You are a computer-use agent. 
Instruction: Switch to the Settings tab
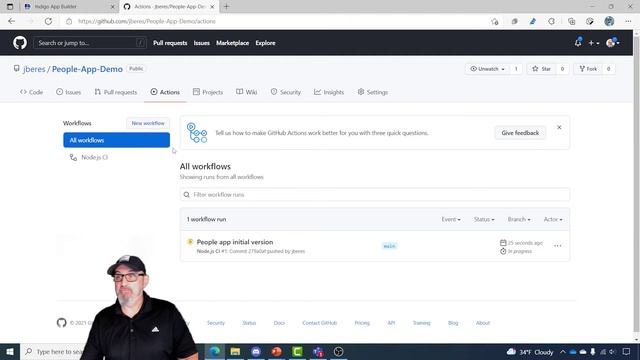coord(373,92)
